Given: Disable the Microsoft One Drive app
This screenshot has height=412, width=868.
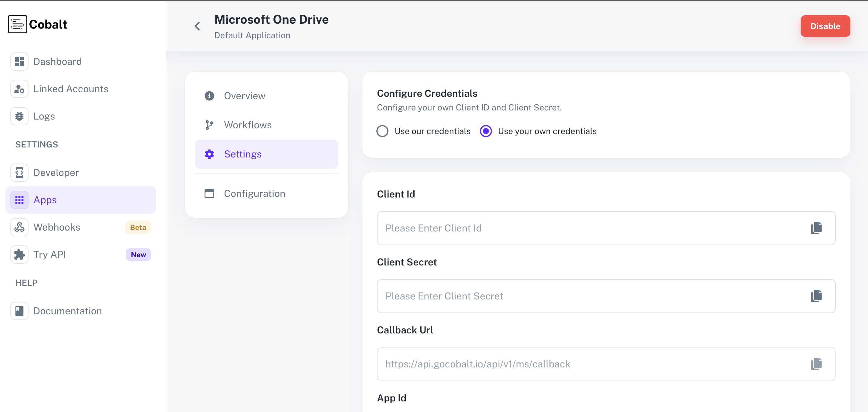Looking at the screenshot, I should tap(825, 26).
